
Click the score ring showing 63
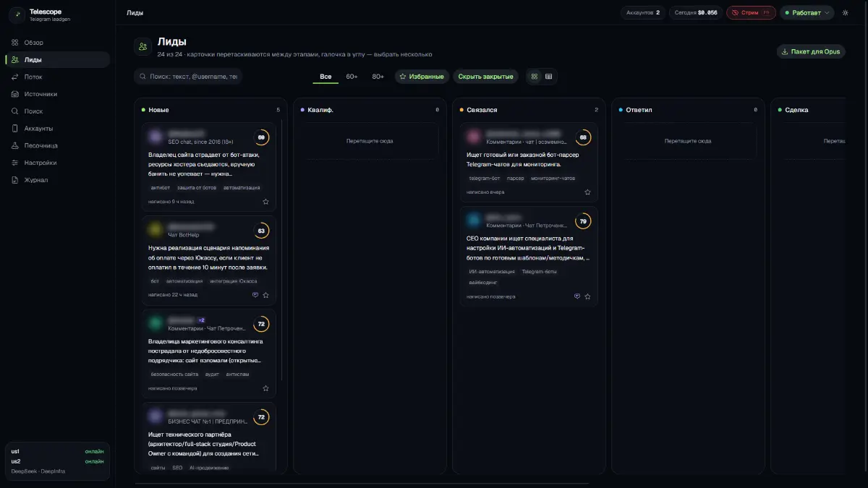coord(261,231)
